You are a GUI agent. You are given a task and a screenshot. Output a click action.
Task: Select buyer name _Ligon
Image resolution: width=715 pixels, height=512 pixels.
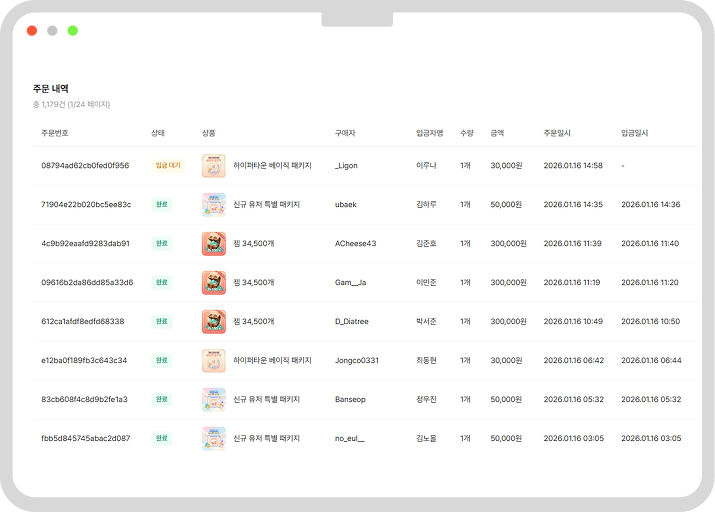point(346,165)
